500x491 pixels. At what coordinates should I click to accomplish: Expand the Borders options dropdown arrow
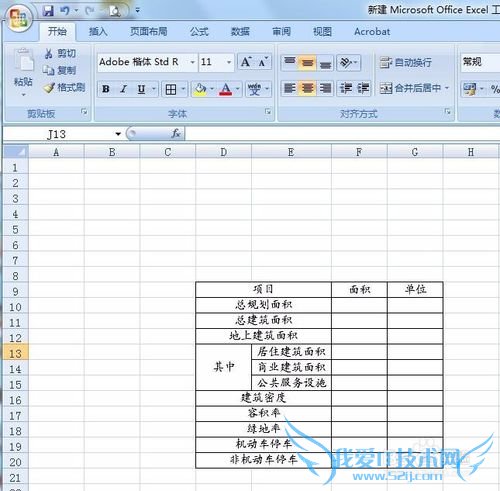[183, 89]
